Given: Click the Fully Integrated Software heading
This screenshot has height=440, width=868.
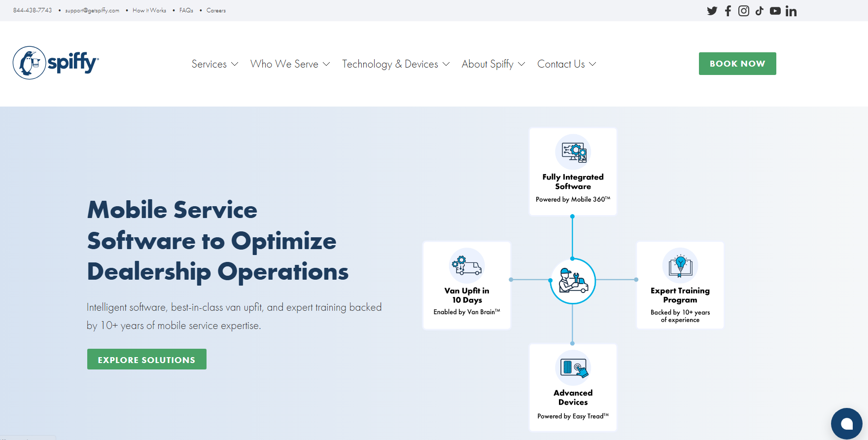Looking at the screenshot, I should tap(573, 182).
